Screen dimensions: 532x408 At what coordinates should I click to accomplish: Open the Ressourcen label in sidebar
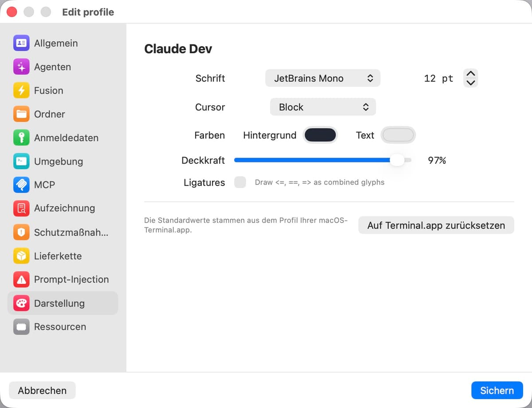(x=60, y=327)
